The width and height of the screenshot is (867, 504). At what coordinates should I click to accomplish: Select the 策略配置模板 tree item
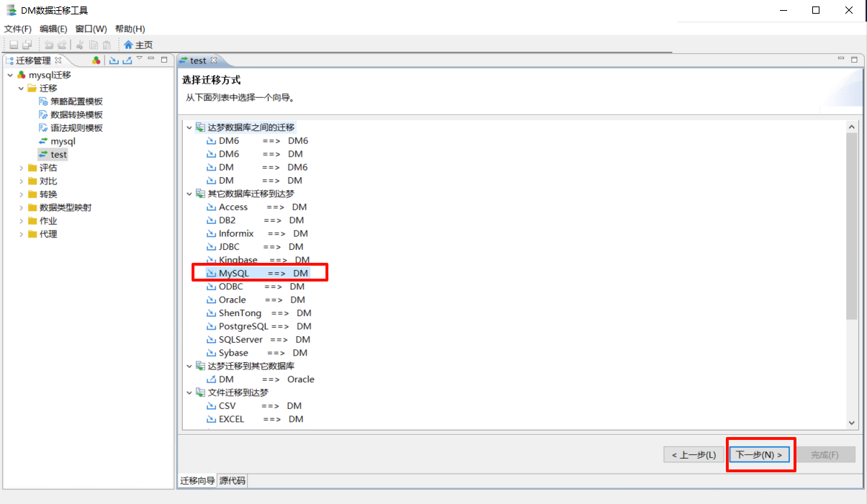click(76, 102)
